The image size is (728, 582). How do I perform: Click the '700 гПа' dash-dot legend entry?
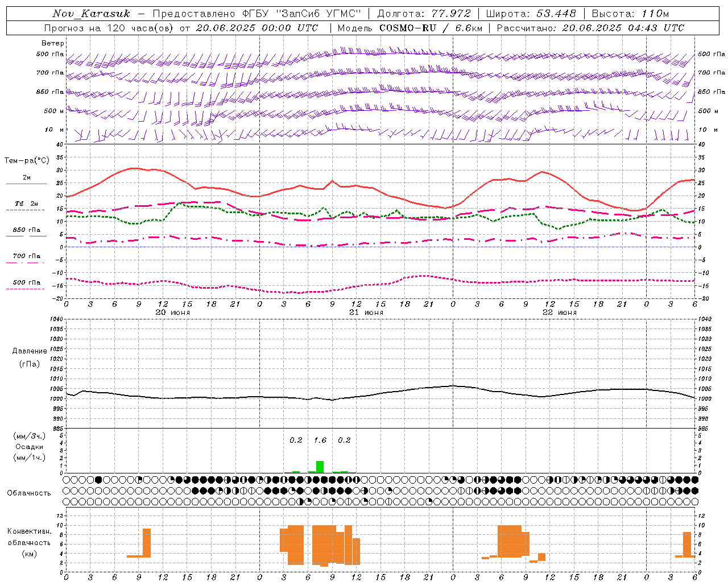[26, 256]
